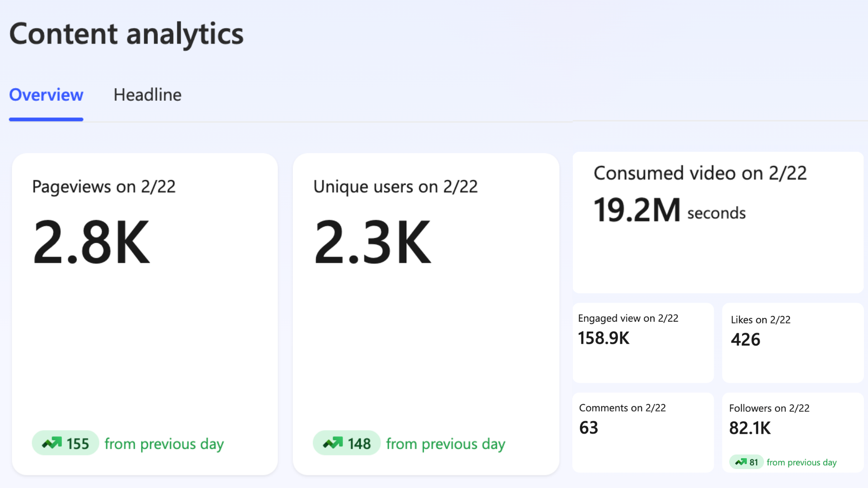
Task: Click the Pageviews upward trend arrow icon
Action: (52, 443)
